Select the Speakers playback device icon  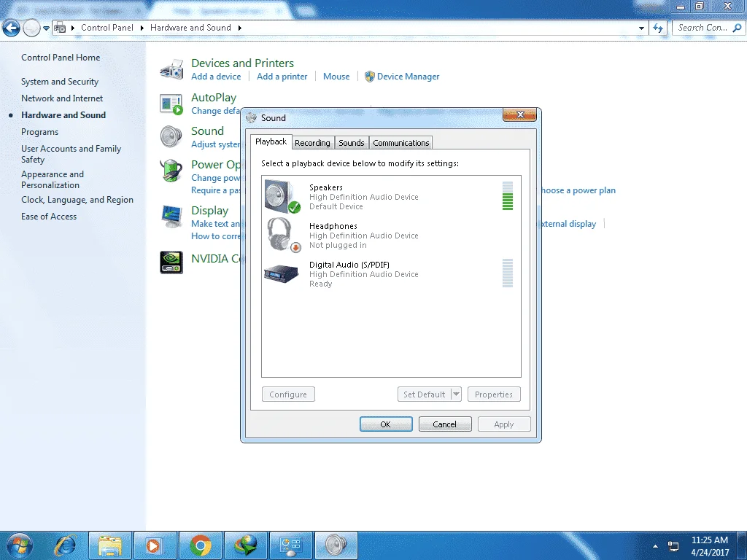click(282, 196)
